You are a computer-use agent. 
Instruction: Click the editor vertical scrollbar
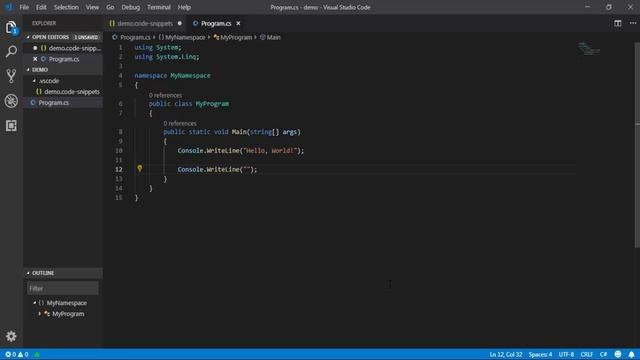click(x=637, y=145)
